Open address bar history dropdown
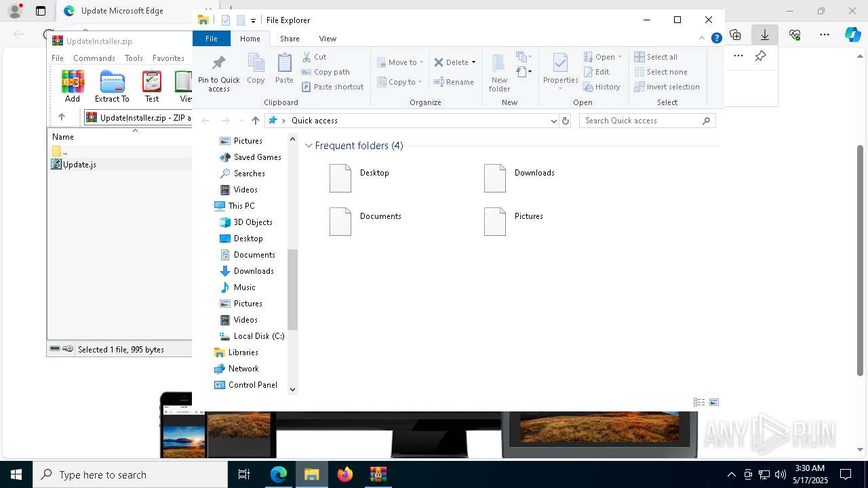Screen dimensions: 868x488 click(x=554, y=121)
